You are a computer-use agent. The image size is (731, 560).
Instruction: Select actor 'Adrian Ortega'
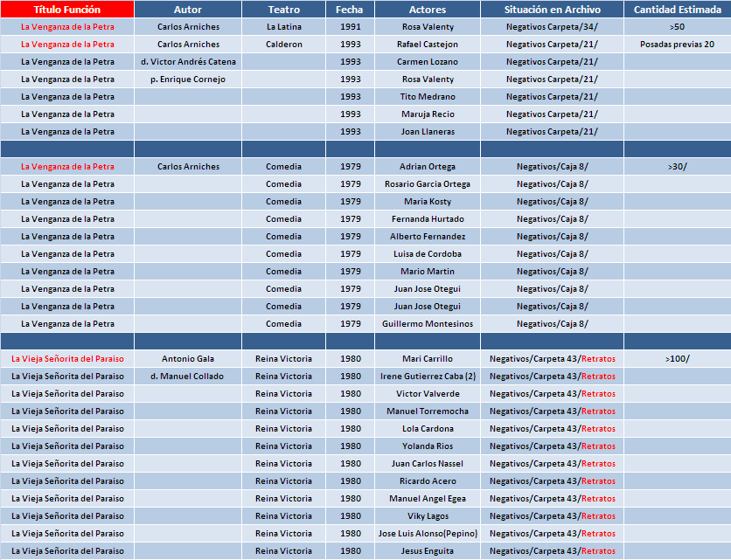428,167
